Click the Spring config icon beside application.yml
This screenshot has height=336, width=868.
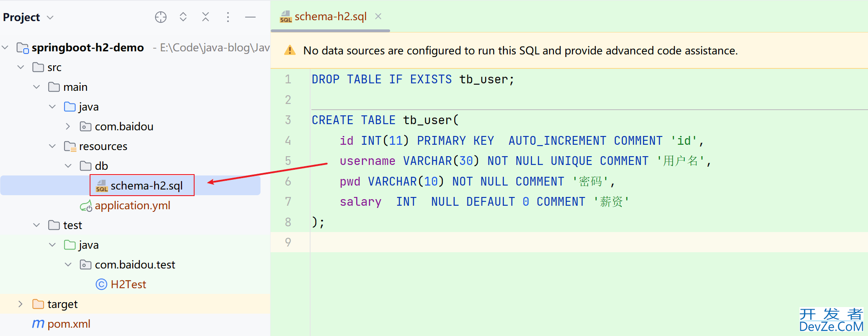point(86,206)
